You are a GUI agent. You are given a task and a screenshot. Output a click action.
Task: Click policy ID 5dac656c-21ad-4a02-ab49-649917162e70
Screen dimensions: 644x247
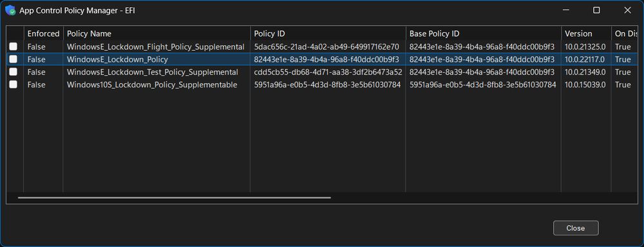point(327,47)
